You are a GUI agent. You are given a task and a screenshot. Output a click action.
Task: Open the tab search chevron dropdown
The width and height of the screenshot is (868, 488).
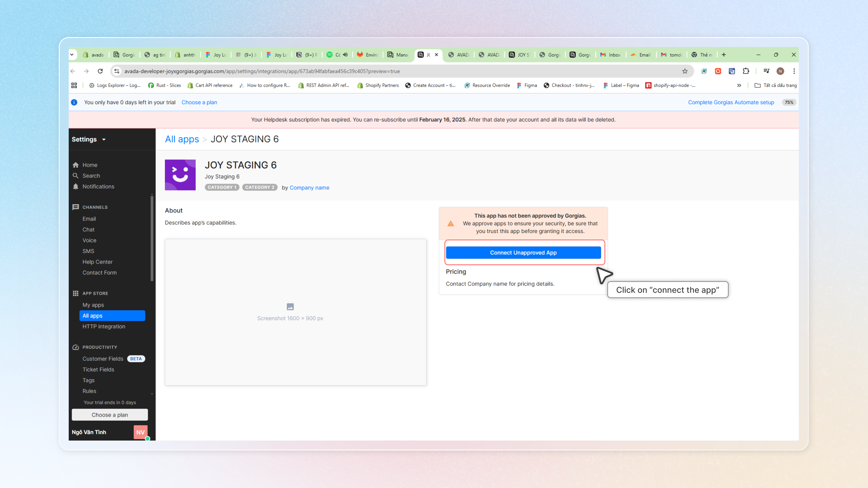[x=72, y=54]
